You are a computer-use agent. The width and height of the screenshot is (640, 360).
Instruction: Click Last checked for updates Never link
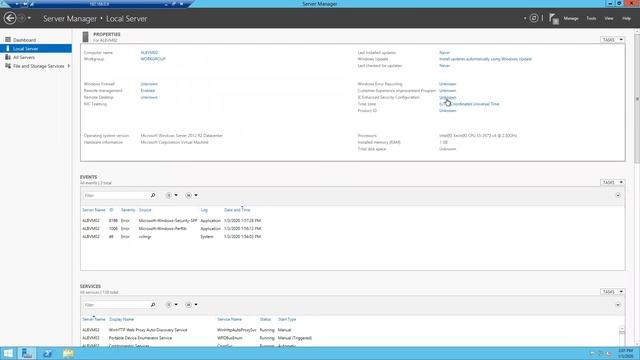(444, 66)
